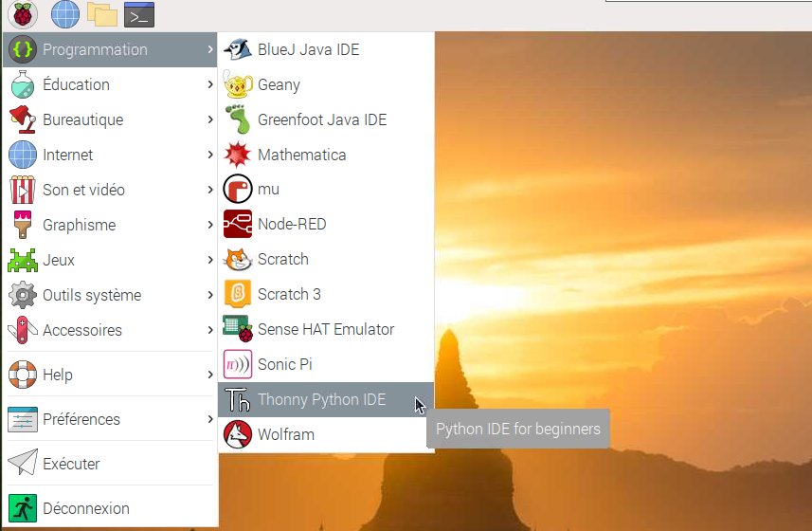Click the Bureautique desk lamp icon
Viewport: 812px width, 531px height.
(x=23, y=119)
